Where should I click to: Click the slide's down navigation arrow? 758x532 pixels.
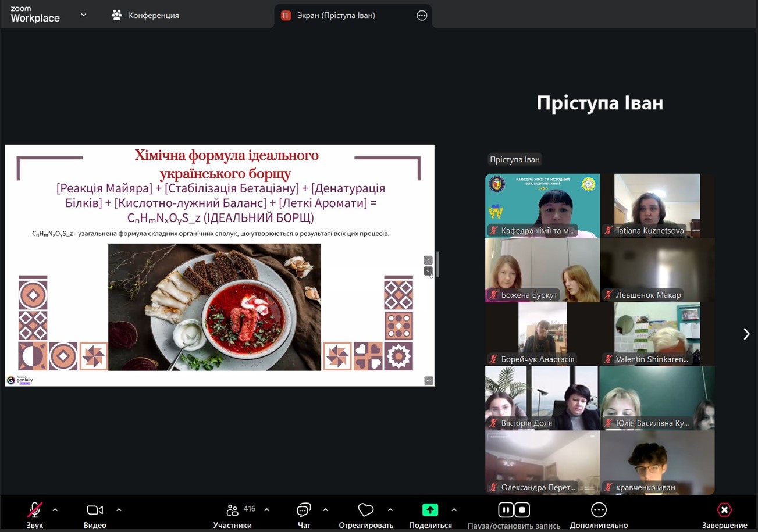428,271
